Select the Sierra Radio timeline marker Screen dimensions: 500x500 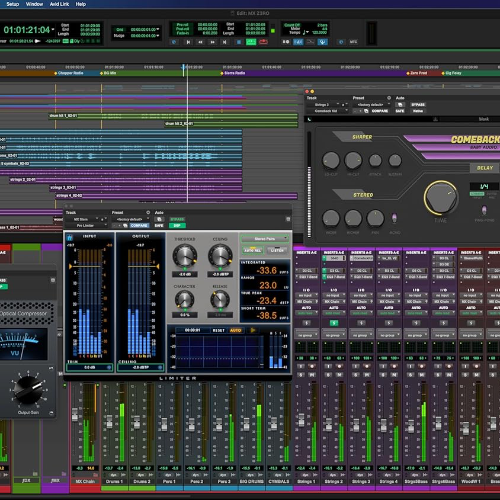click(233, 73)
